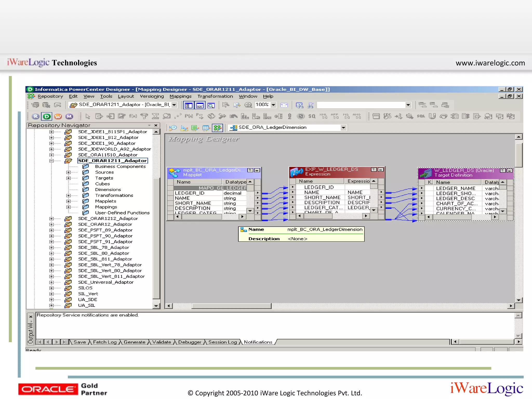
Task: Open the SDE_ORAR1211_Adaptor folder dropdown
Action: coord(174,105)
